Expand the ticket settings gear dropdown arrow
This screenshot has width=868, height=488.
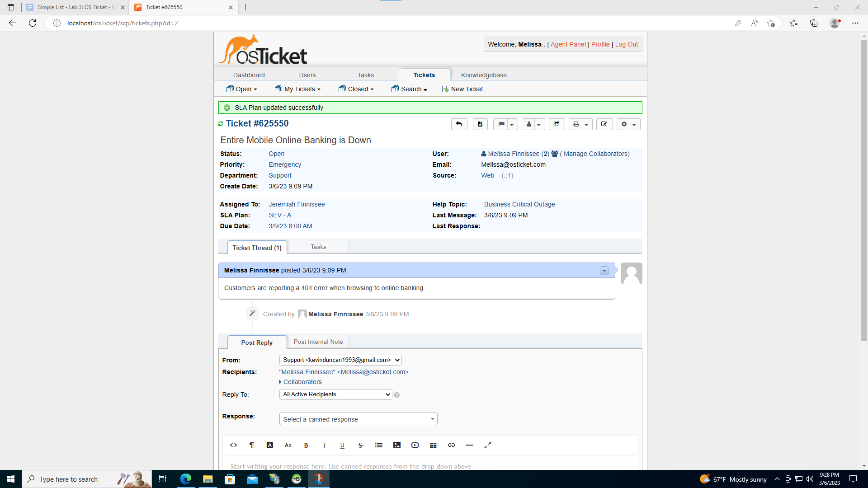(x=635, y=124)
